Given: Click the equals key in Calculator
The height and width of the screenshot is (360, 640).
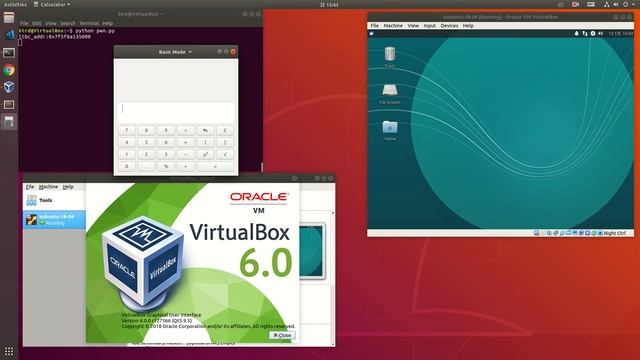Looking at the screenshot, I should (x=215, y=166).
